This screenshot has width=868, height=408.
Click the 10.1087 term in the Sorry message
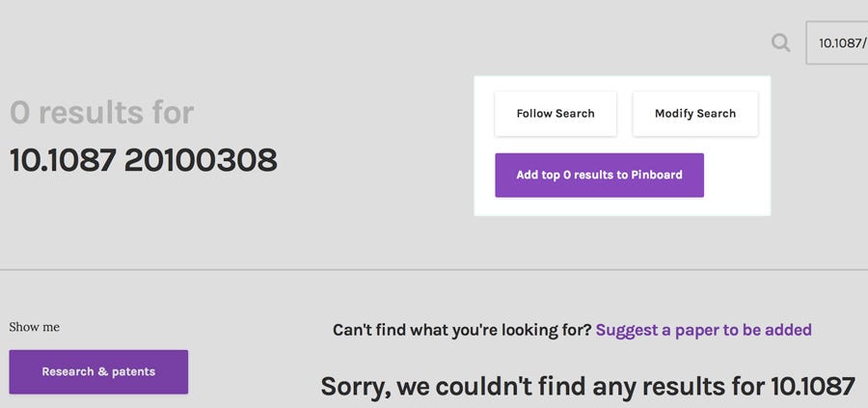point(813,387)
